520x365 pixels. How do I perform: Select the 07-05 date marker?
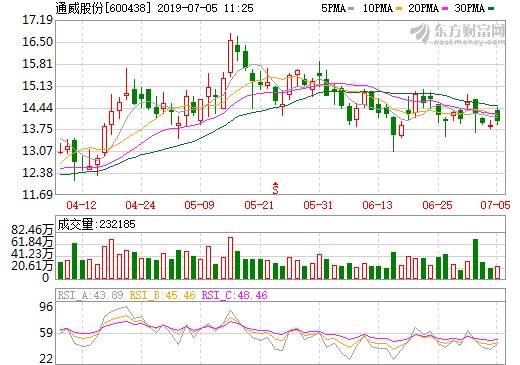(495, 205)
